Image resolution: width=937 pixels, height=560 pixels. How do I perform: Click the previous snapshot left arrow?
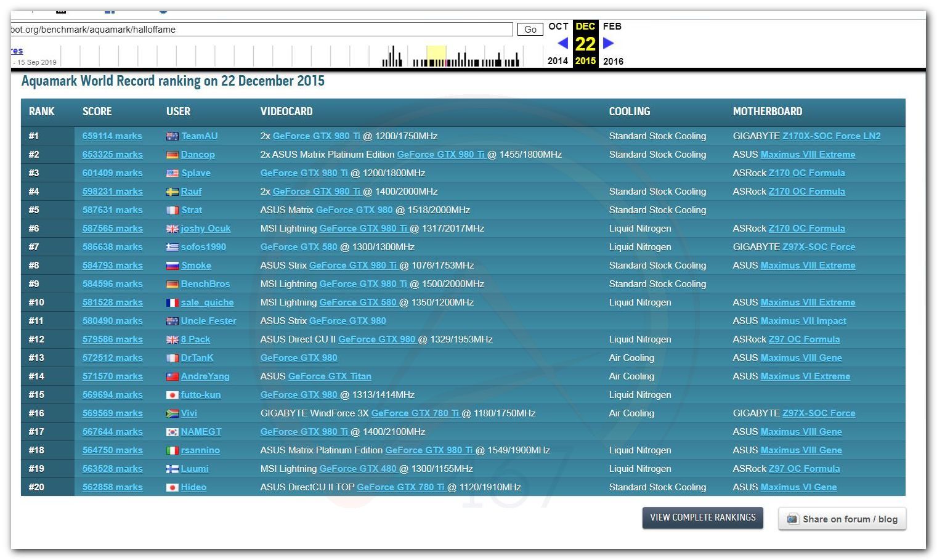[x=562, y=43]
